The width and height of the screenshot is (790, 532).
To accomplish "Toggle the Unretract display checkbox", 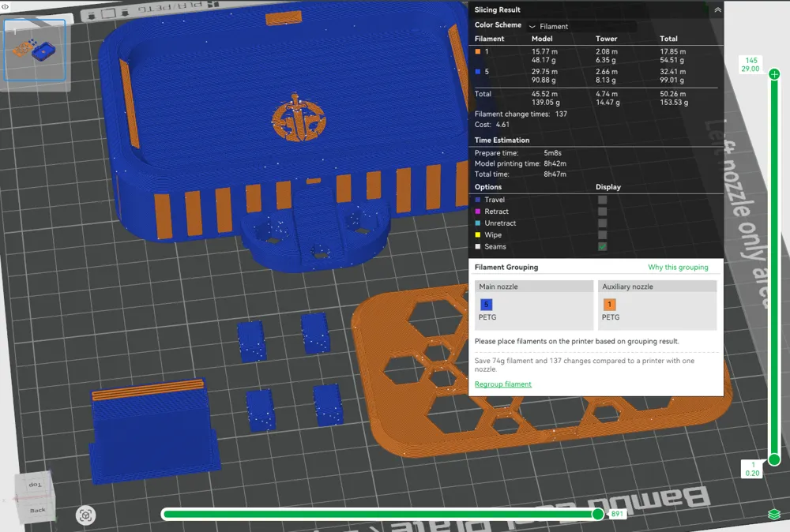I will (602, 223).
